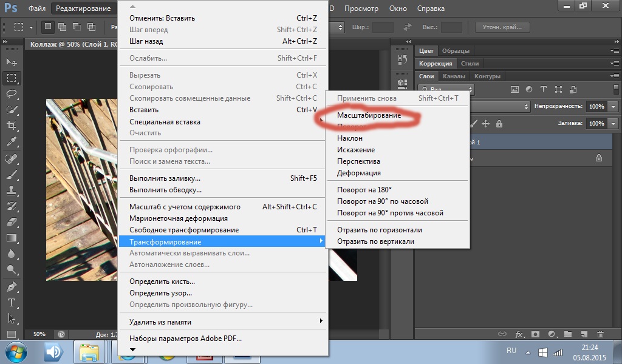Select the Pen tool
Image resolution: width=622 pixels, height=364 pixels.
[12, 286]
